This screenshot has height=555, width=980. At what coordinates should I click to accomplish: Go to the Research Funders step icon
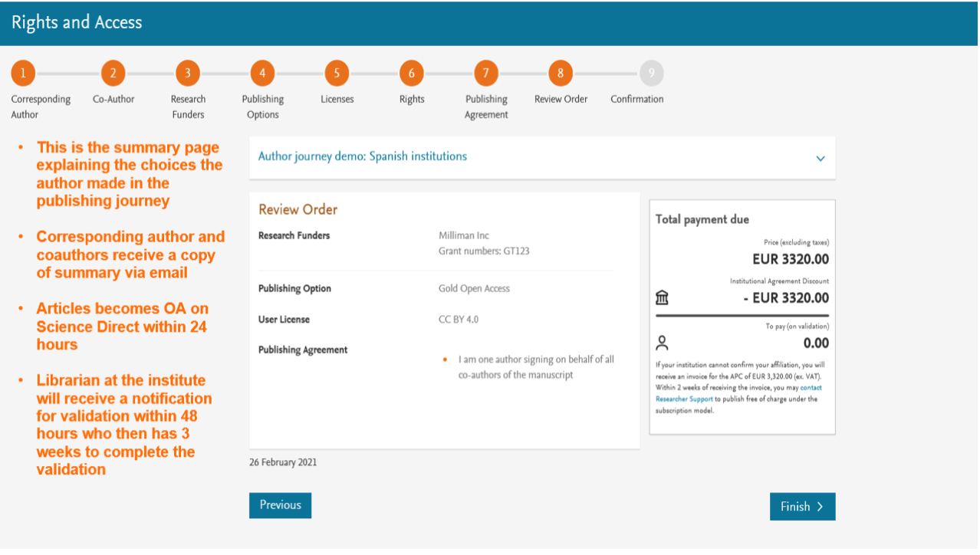point(188,72)
